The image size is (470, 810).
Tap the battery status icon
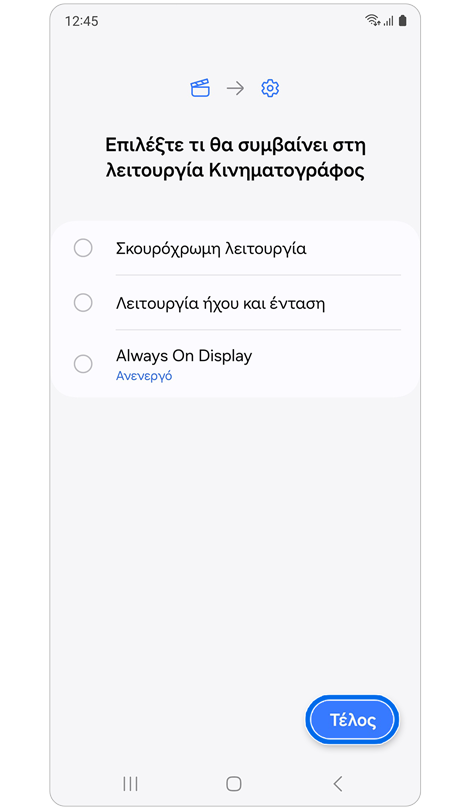pyautogui.click(x=403, y=20)
